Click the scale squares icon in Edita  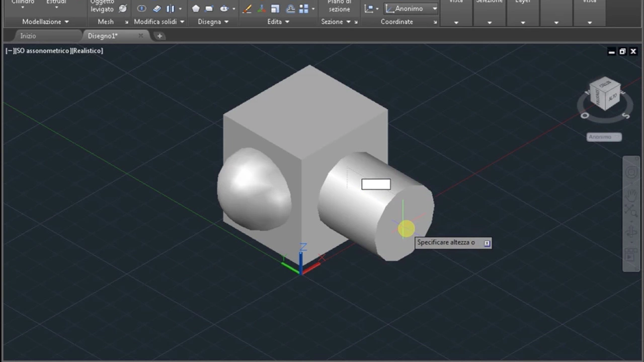275,9
